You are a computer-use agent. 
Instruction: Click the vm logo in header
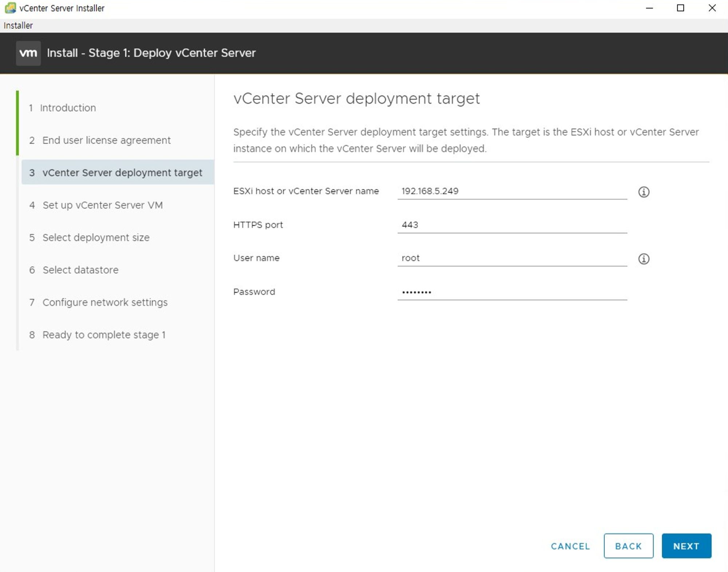(x=28, y=53)
